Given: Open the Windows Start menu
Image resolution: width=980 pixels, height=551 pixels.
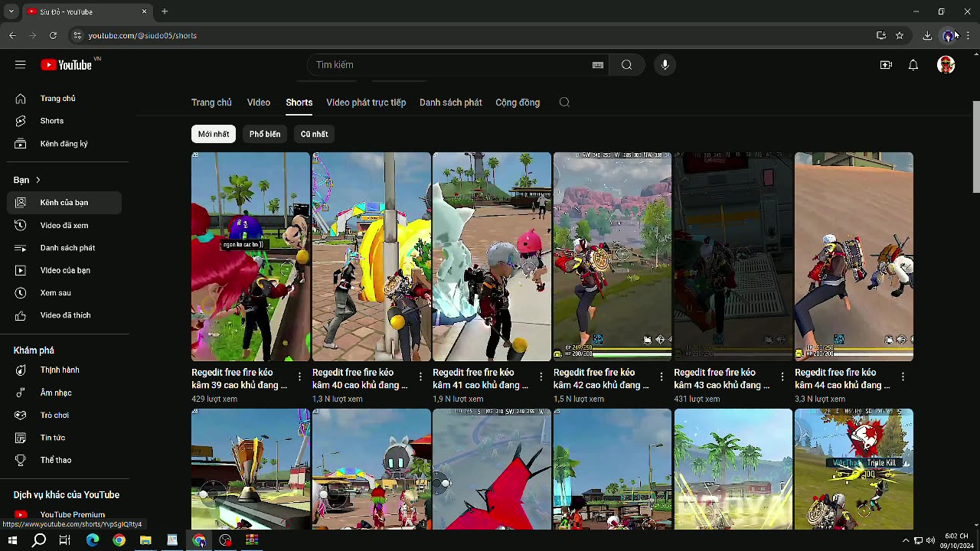Looking at the screenshot, I should (12, 540).
